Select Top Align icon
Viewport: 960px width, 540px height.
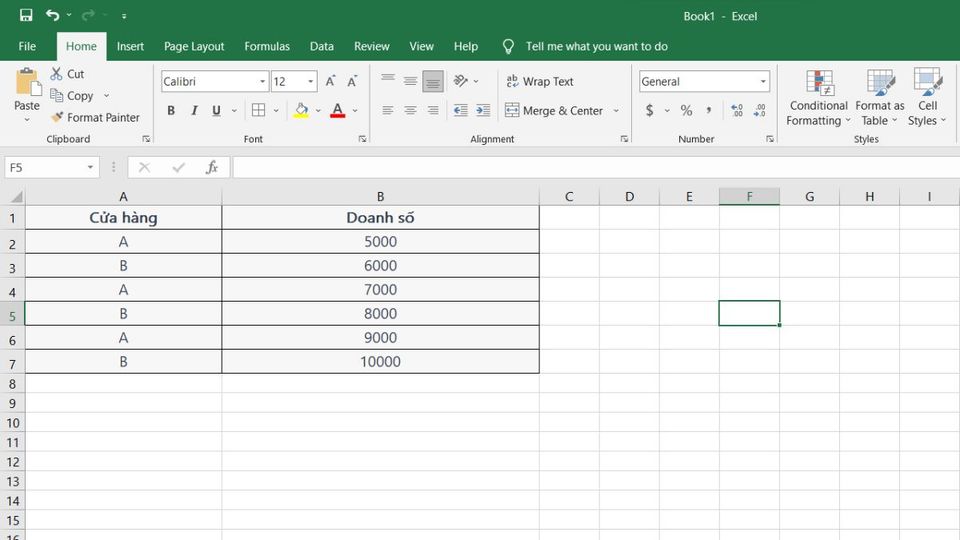(388, 81)
